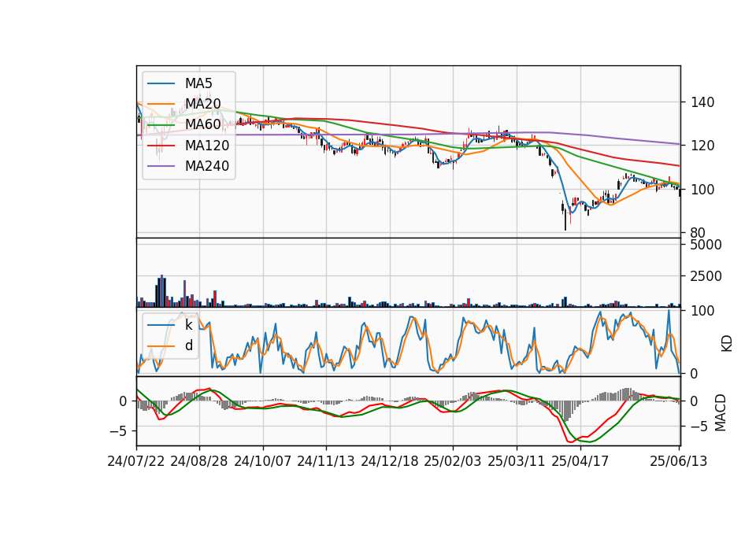Viewport: 756px width, 543px height.
Task: Click the blue MA5 legend line sample
Action: pyautogui.click(x=161, y=83)
